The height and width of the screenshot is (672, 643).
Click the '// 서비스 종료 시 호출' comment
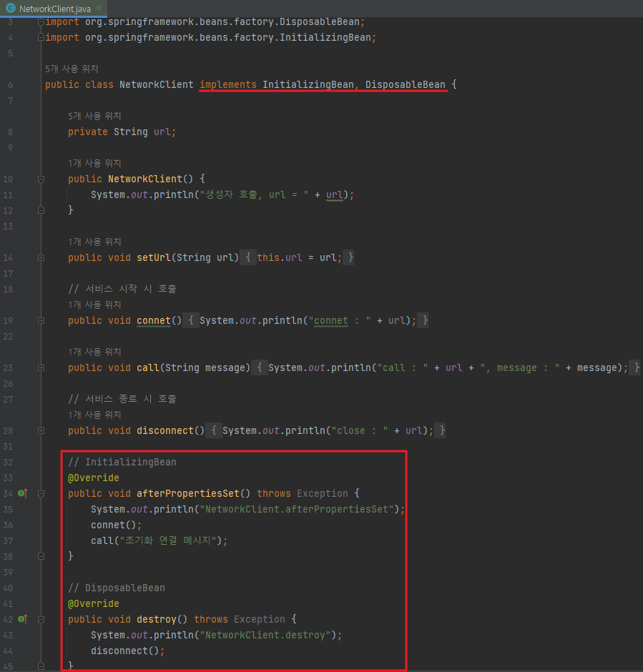[122, 399]
